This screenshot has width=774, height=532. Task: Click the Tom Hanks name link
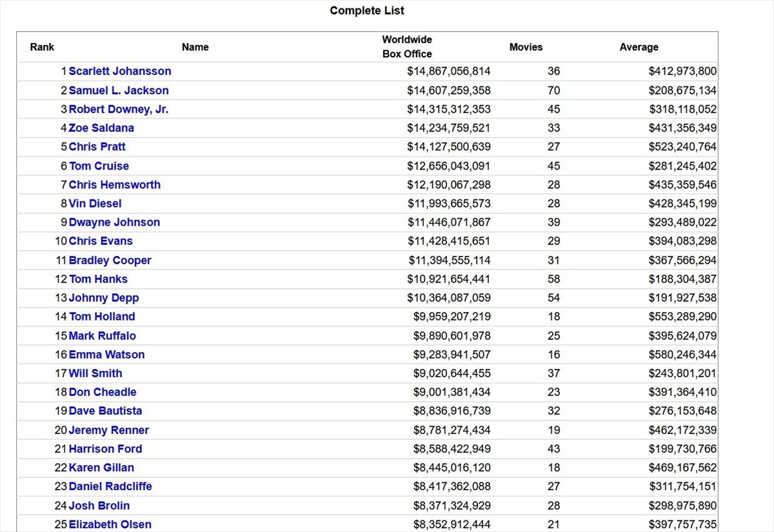(x=98, y=279)
